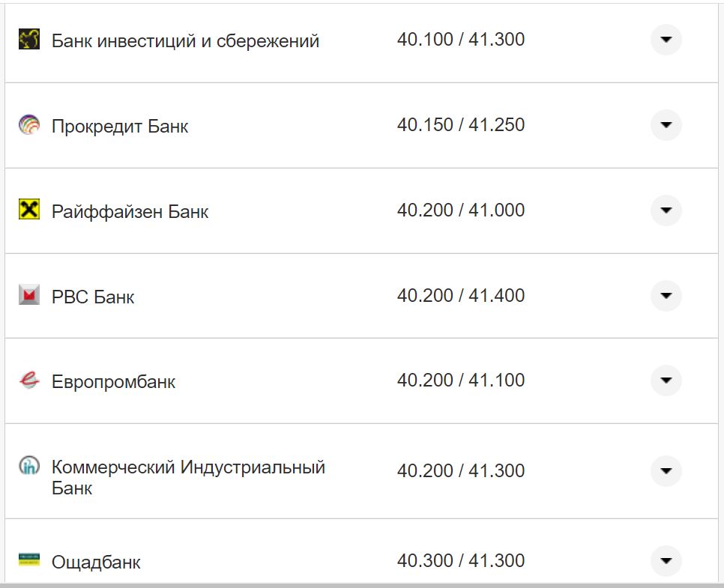Expand the Банк инвестиций и сбережений rate details
This screenshot has width=724, height=588.
(666, 40)
